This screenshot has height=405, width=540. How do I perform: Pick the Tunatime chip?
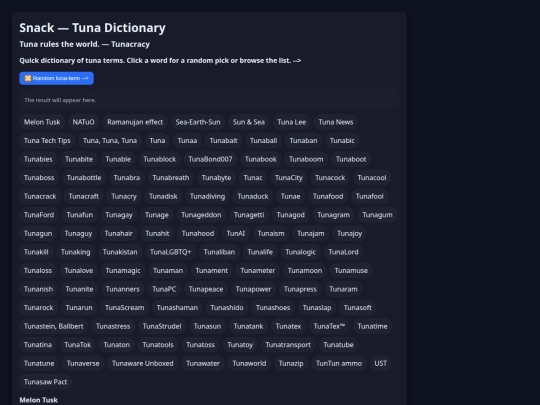coord(372,326)
